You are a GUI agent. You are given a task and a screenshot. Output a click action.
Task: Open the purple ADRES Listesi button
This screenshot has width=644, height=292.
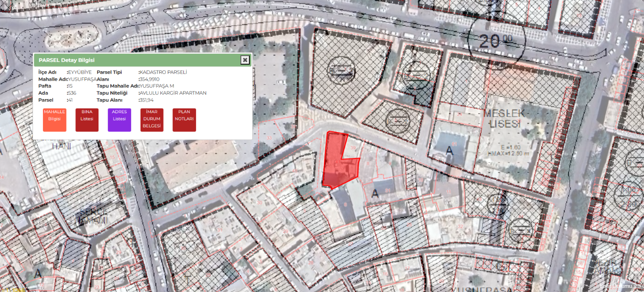tap(119, 120)
